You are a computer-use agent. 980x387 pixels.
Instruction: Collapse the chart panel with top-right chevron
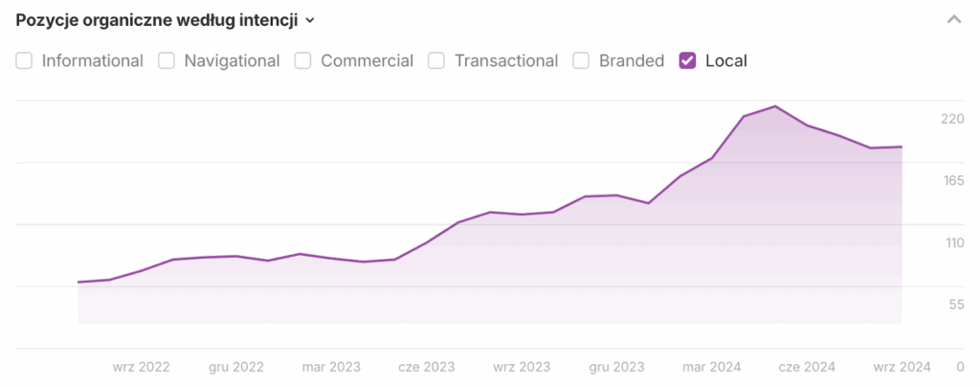coord(953,19)
